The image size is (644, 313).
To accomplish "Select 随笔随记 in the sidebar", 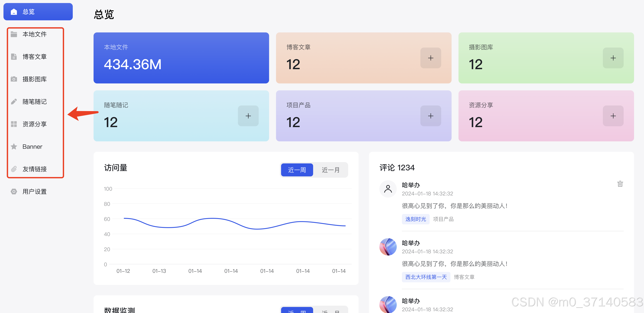I will [x=34, y=102].
